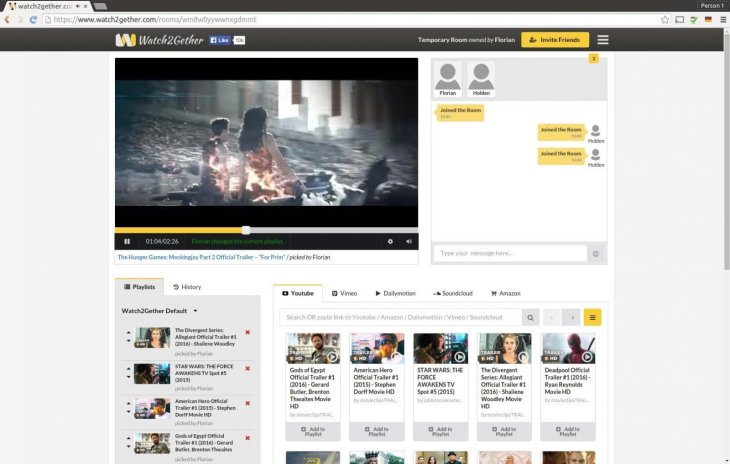Add Deadpool trailer result to playlist
Viewport: 730px width, 464px height.
[568, 431]
